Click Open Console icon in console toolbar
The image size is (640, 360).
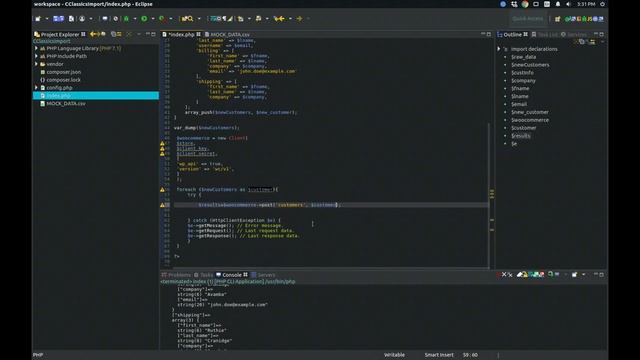(575, 274)
